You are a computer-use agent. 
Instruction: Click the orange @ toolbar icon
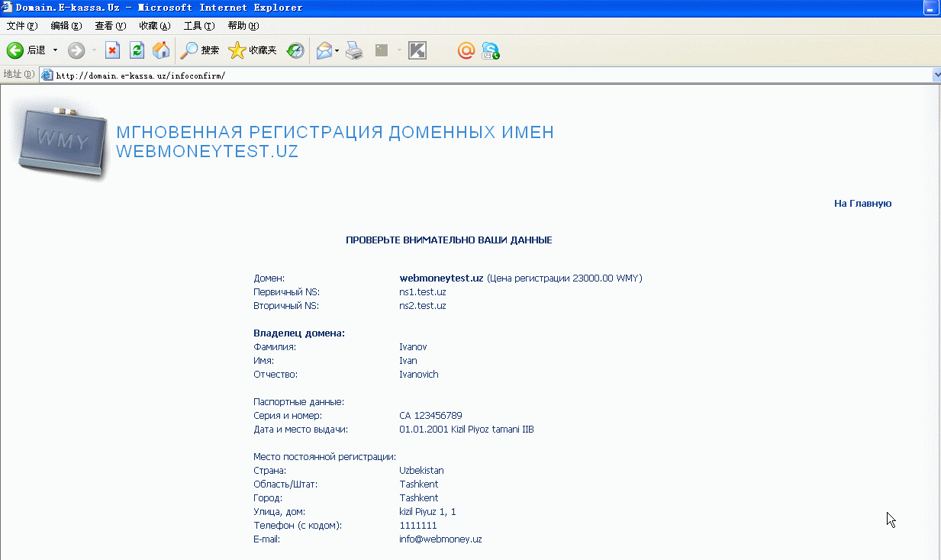(x=466, y=50)
